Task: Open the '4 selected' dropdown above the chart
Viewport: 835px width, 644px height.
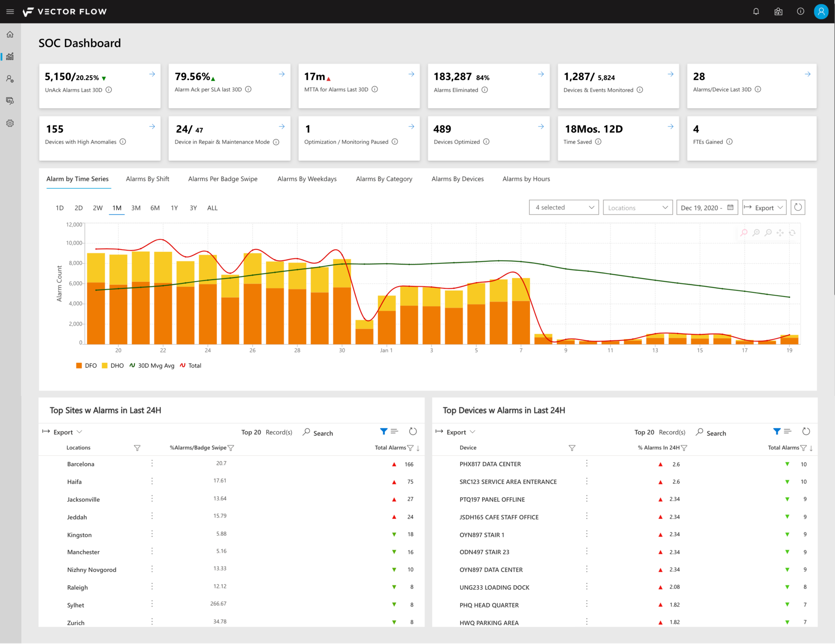Action: tap(564, 207)
